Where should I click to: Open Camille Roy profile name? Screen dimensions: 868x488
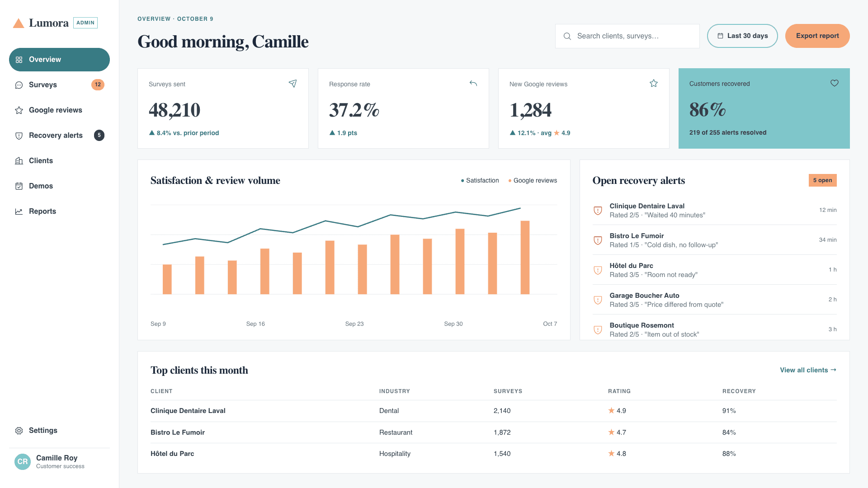[x=57, y=458]
